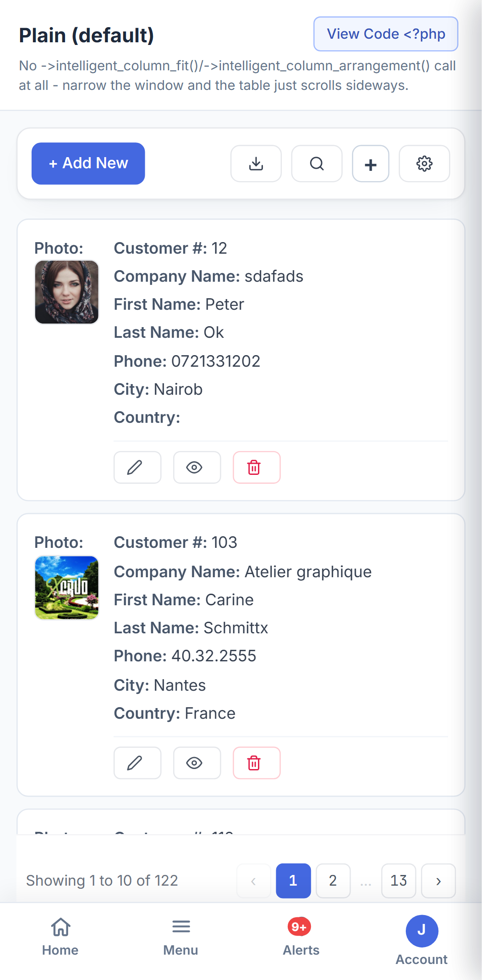482x980 pixels.
Task: Delete customer 103 with trash icon
Action: click(257, 763)
